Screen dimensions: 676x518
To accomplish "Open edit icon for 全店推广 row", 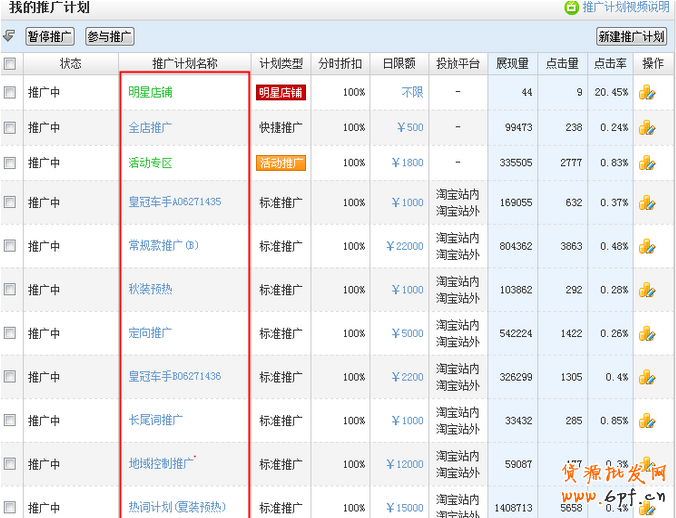I will pyautogui.click(x=647, y=128).
